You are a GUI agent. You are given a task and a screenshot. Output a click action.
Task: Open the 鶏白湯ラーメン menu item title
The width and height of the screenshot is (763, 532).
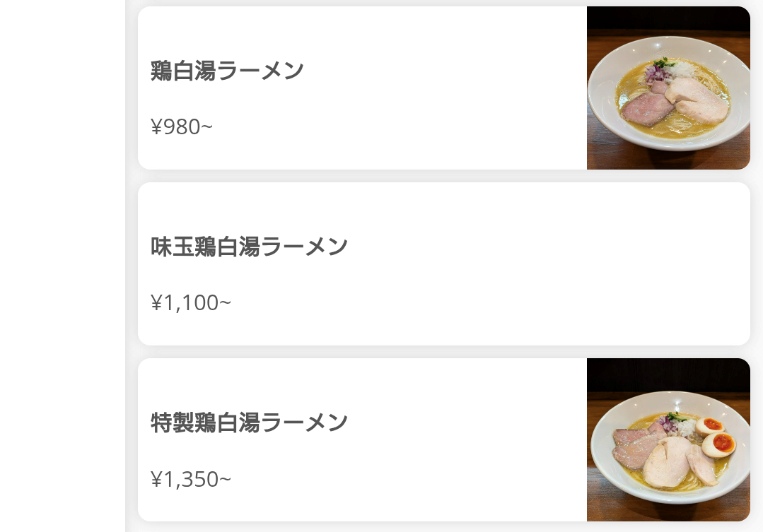click(x=227, y=71)
